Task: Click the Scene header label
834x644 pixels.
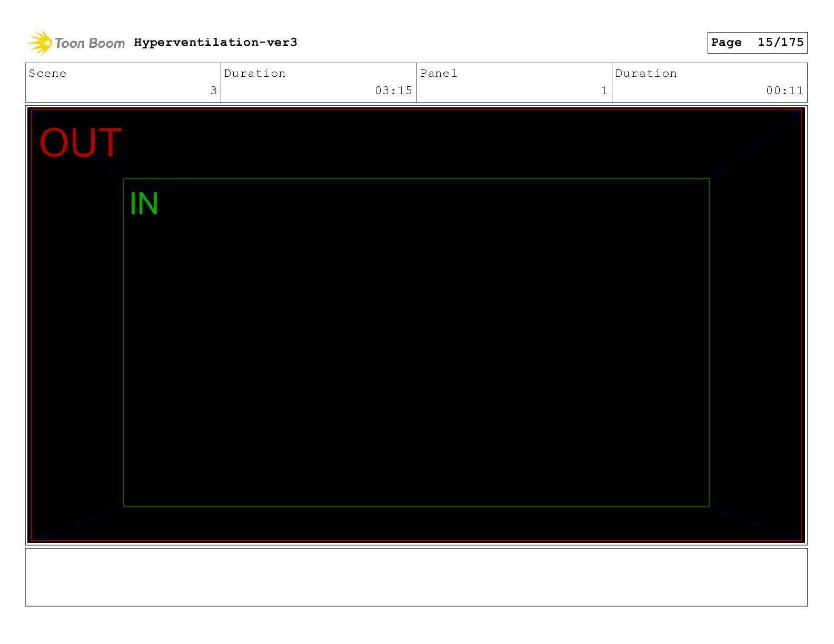Action: (47, 73)
